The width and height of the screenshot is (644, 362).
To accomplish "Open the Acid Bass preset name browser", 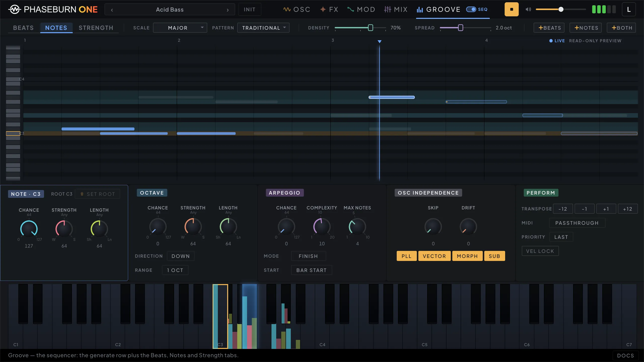I will coord(170,10).
